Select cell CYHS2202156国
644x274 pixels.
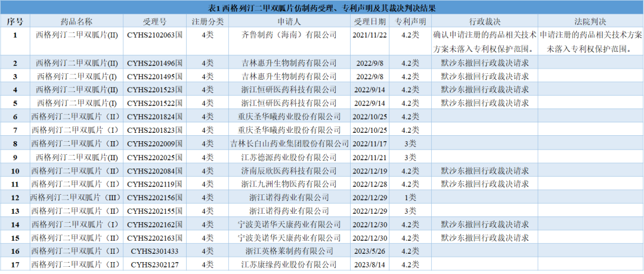click(x=154, y=197)
